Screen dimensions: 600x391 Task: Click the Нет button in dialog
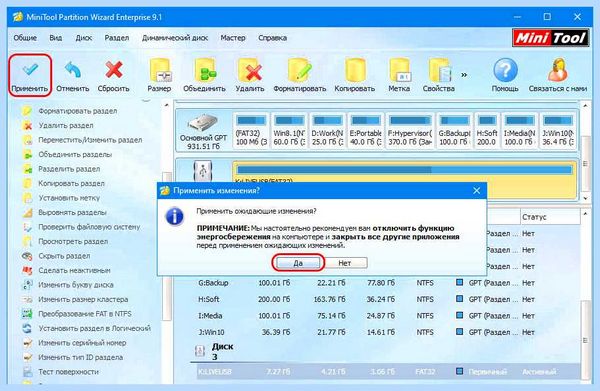coord(344,263)
